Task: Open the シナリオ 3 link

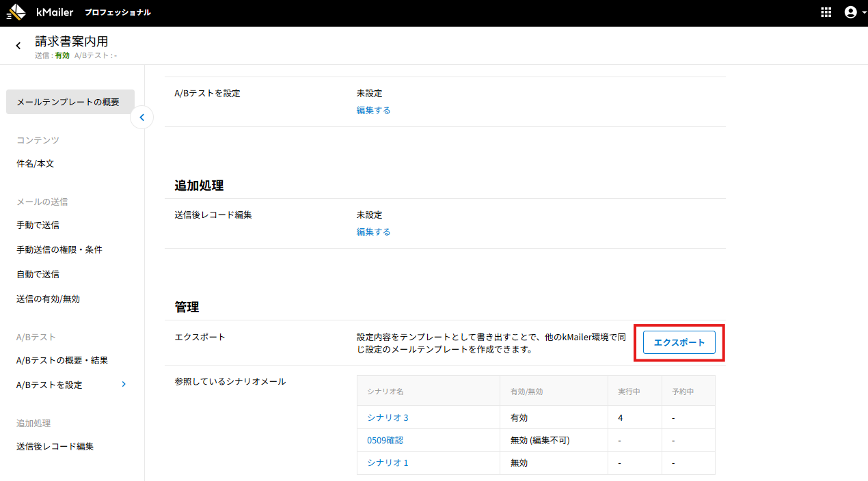Action: [x=388, y=417]
